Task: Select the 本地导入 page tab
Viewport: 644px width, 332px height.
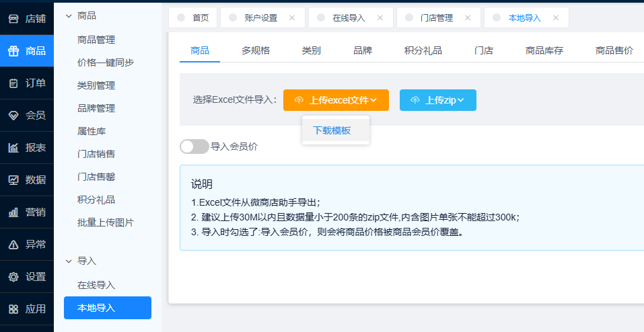Action: pyautogui.click(x=526, y=17)
